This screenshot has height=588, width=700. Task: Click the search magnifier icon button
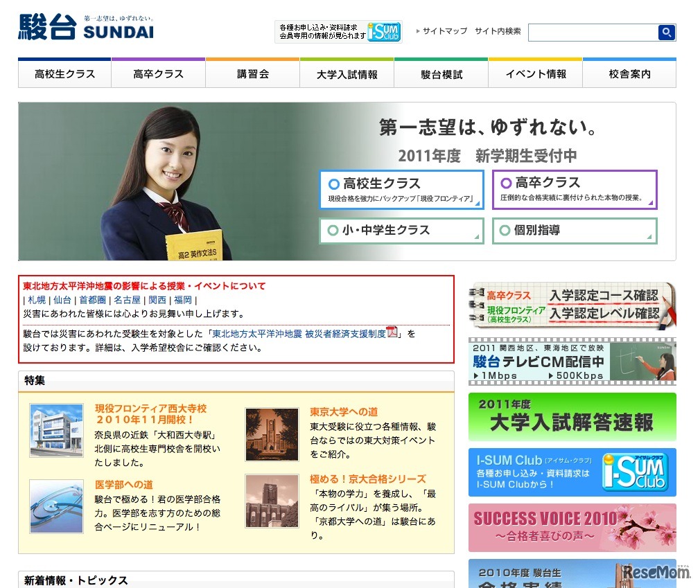coord(666,33)
